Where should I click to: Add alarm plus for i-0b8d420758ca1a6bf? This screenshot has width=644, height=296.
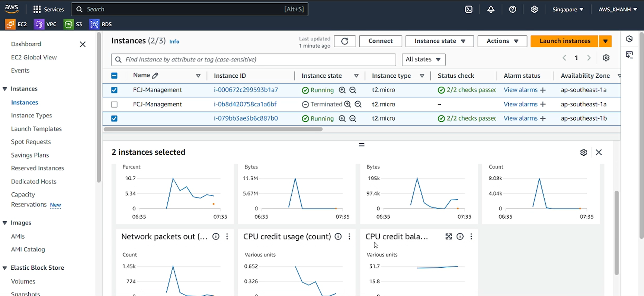click(x=543, y=104)
